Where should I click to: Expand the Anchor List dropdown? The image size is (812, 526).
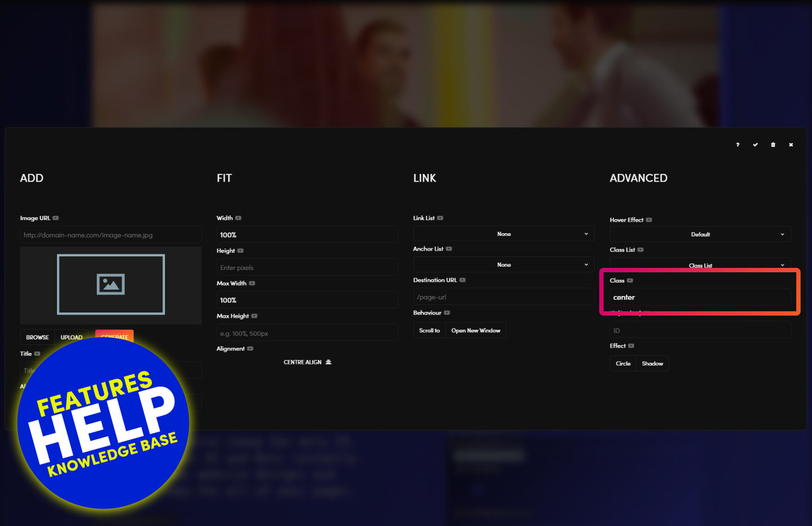pyautogui.click(x=503, y=265)
